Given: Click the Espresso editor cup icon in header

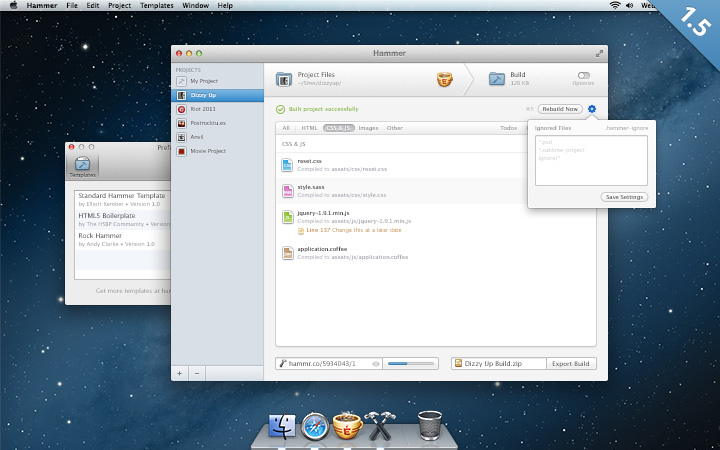Looking at the screenshot, I should pos(444,79).
